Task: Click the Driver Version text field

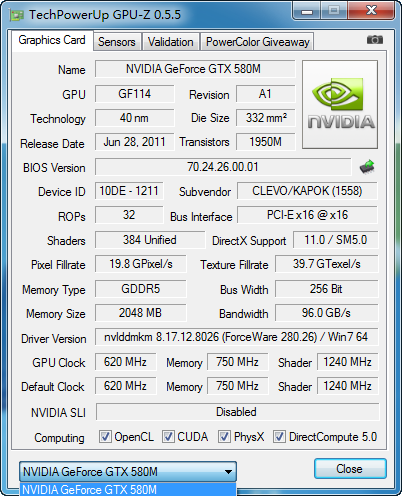Action: click(236, 337)
